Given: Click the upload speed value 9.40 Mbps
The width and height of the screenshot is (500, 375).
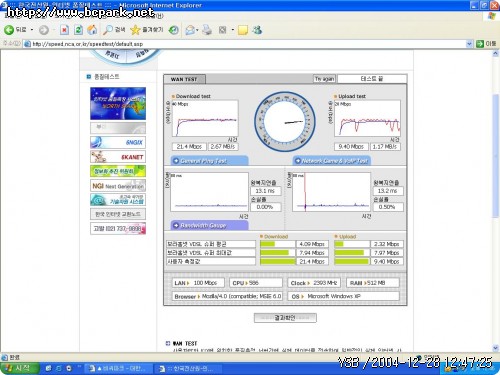Looking at the screenshot, I should [351, 147].
